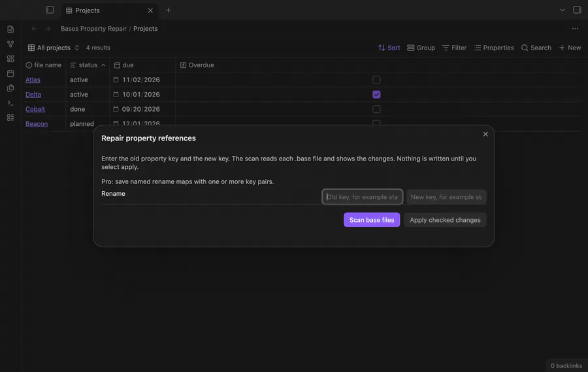Click Scan base files button
Screen dimensions: 588x372
(x=372, y=220)
